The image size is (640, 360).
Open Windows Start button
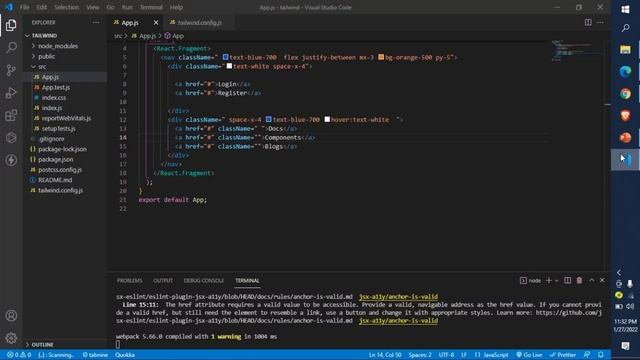click(x=625, y=9)
